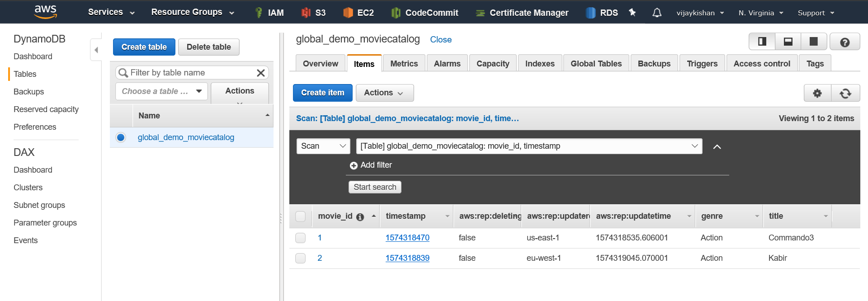Select the global_demo_moviecatalog radio button
The height and width of the screenshot is (301, 868).
(x=121, y=137)
